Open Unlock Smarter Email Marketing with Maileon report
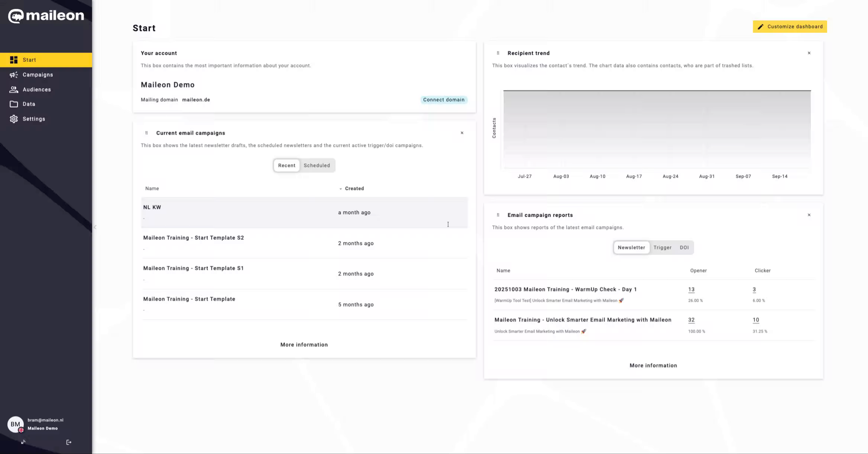Screen dimensions: 868x454 [x=583, y=320]
